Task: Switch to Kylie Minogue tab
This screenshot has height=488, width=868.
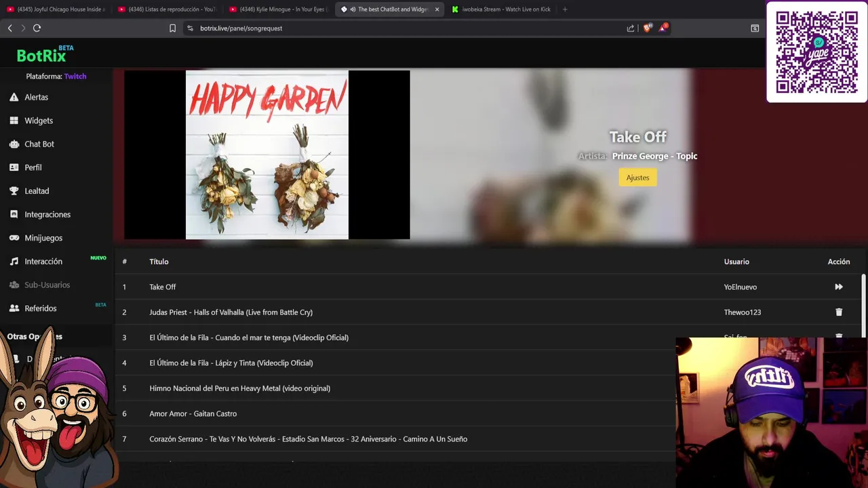Action: [279, 9]
